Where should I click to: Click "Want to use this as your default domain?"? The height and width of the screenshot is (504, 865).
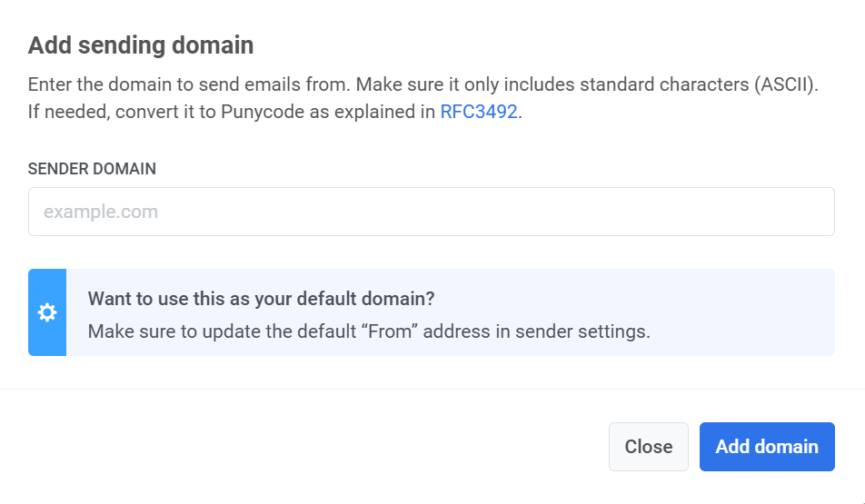click(x=261, y=299)
